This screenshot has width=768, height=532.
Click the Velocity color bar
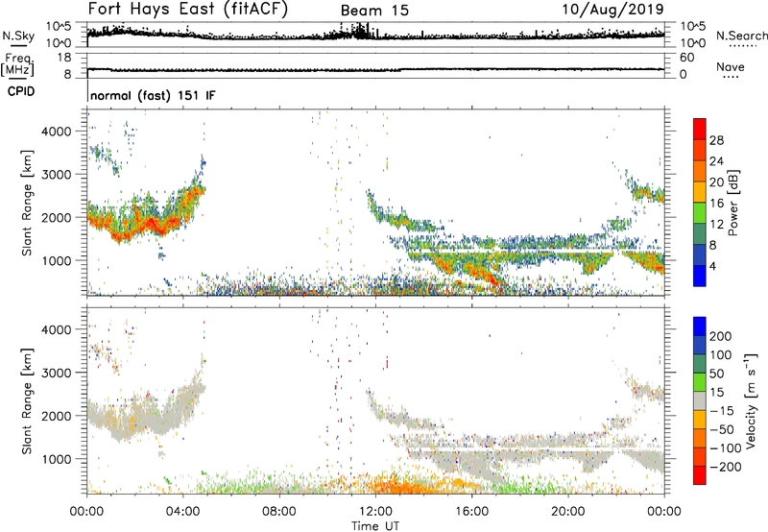point(700,400)
